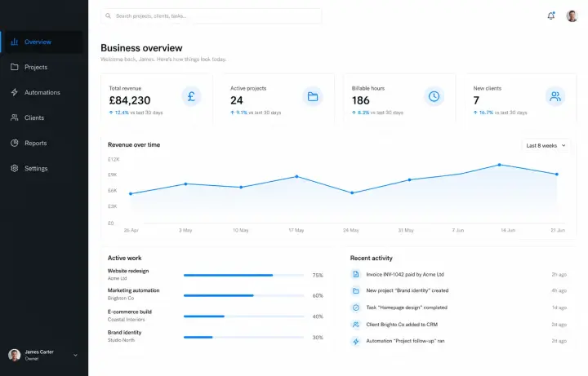Click the Settings gear icon
The width and height of the screenshot is (588, 376).
(14, 168)
